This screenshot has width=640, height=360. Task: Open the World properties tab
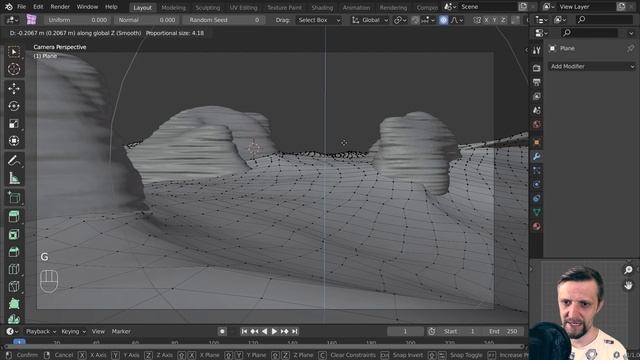(x=537, y=124)
